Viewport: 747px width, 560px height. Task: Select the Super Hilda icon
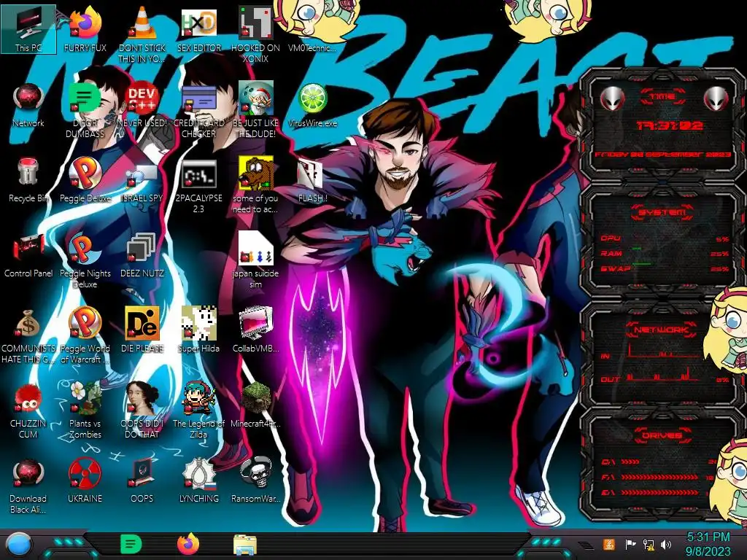tap(198, 330)
